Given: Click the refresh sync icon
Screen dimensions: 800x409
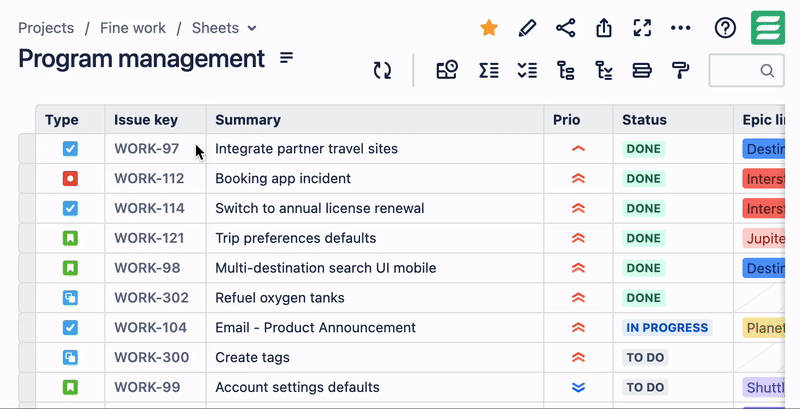Looking at the screenshot, I should pos(382,70).
